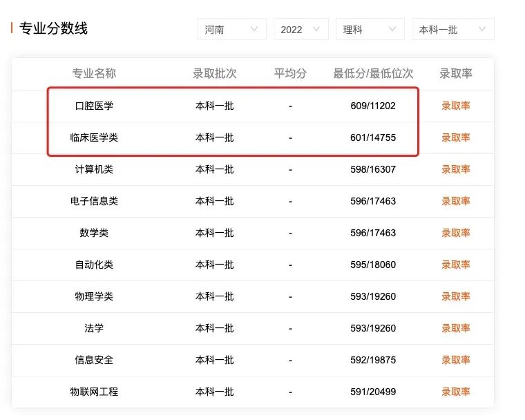525x420 pixels.
Task: Select the 电子信息类 major name
Action: point(94,201)
